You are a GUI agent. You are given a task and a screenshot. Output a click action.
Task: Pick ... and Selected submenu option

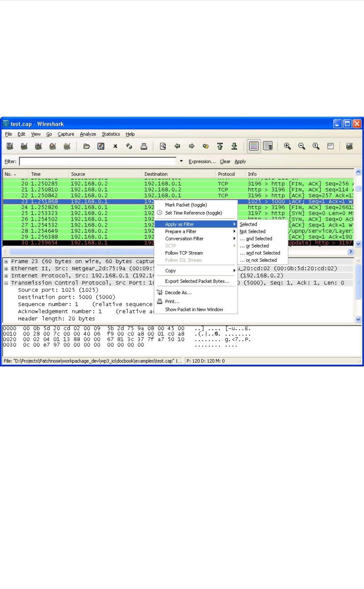tap(262, 238)
